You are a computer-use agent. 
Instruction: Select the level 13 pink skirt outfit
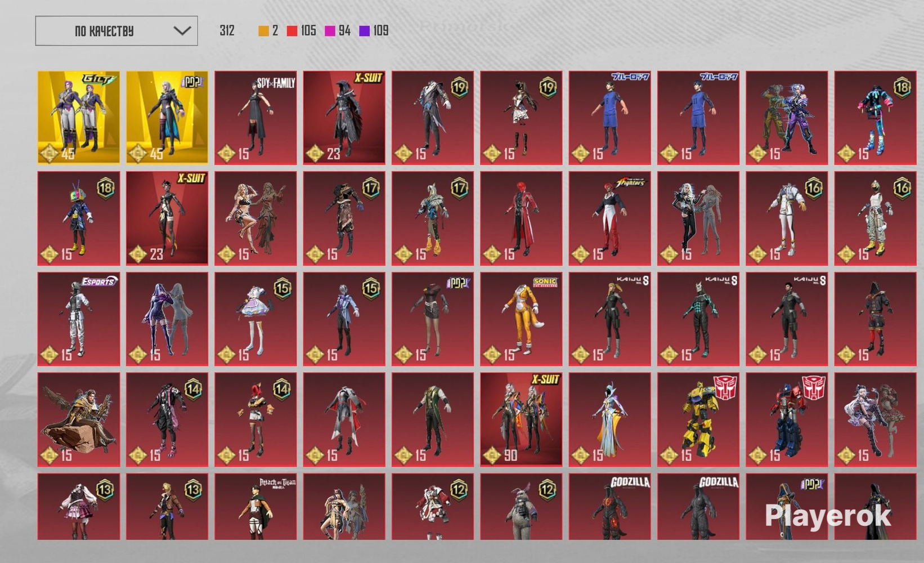(x=79, y=507)
